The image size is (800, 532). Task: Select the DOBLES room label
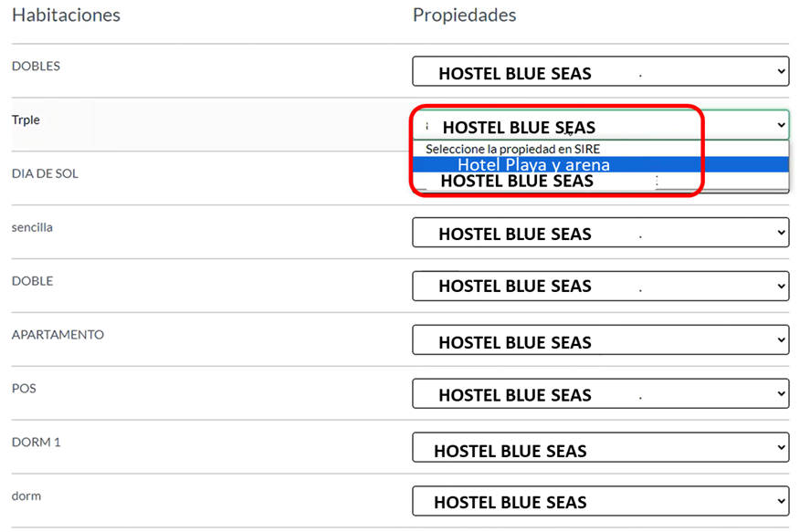pos(36,67)
